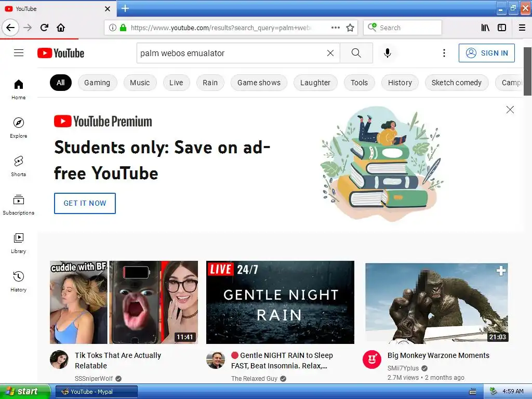Image resolution: width=532 pixels, height=399 pixels.
Task: Click YouTube - Mypal taskbar button
Action: (96, 392)
